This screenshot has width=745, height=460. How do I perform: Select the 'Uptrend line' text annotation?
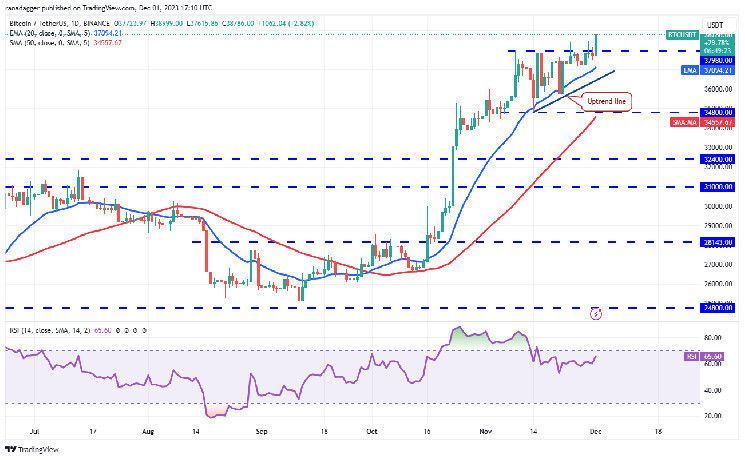[604, 103]
